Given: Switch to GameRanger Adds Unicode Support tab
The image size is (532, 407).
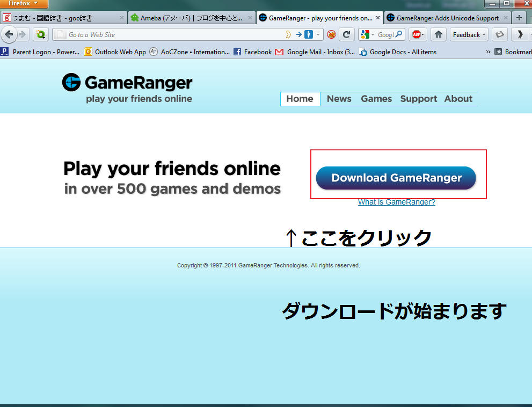Looking at the screenshot, I should coord(447,18).
